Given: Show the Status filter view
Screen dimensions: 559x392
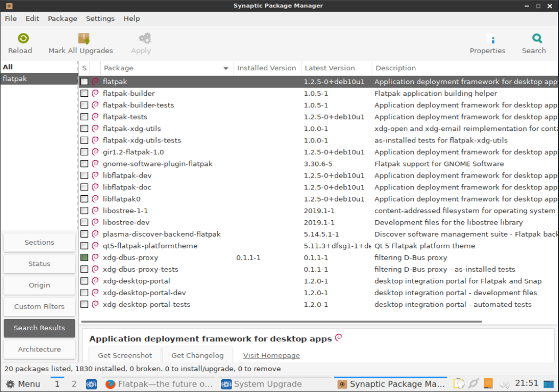Looking at the screenshot, I should point(39,264).
